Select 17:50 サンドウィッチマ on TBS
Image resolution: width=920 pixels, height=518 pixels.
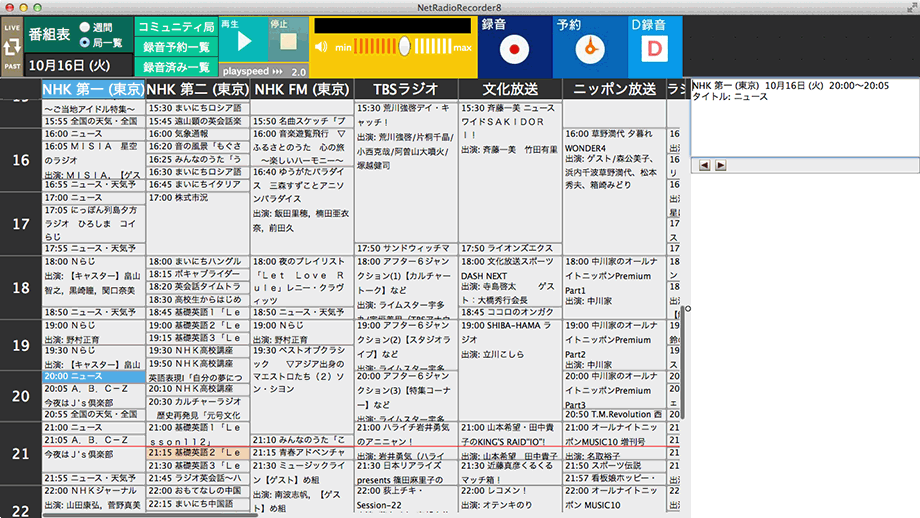(406, 249)
